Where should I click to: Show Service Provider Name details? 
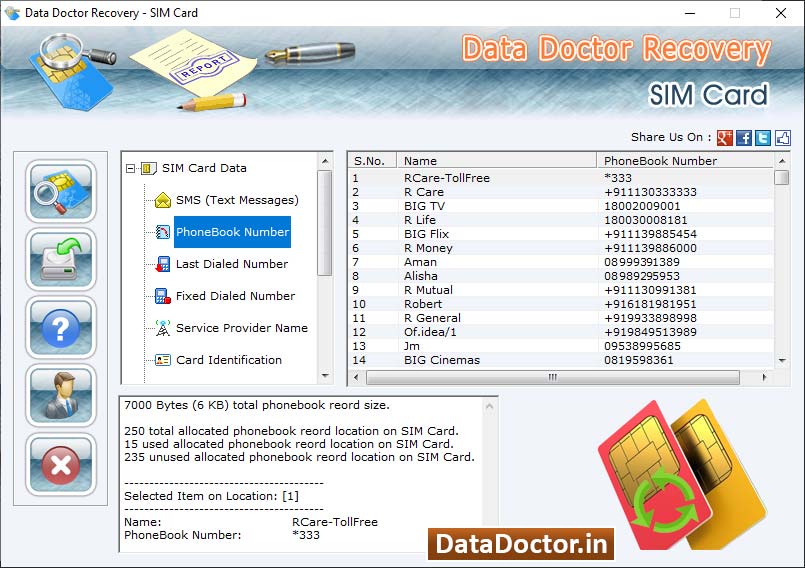click(242, 328)
